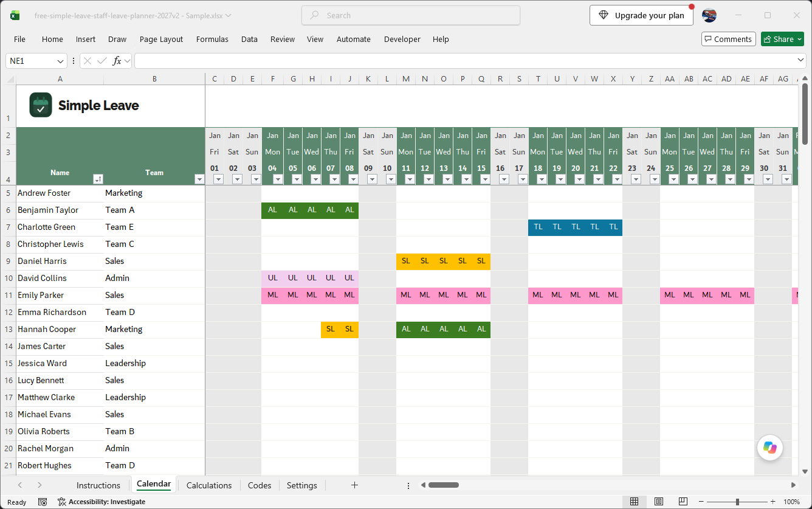
Task: Select the Leadership cell beside Jessica Ward
Action: pos(154,363)
